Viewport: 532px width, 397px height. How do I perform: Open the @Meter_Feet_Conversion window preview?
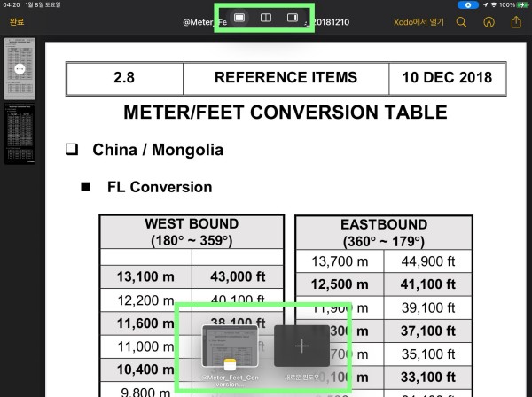click(x=230, y=347)
